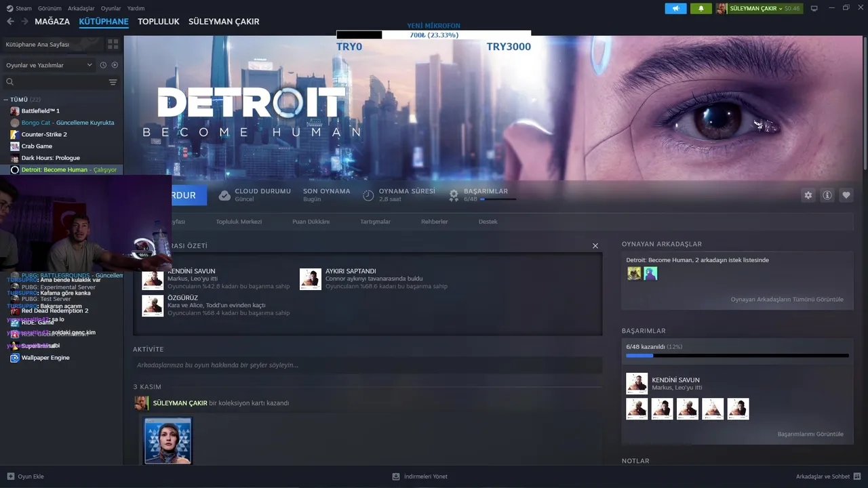Viewport: 868px width, 488px height.
Task: Open the Topluluk Merkezi link
Action: click(x=239, y=222)
